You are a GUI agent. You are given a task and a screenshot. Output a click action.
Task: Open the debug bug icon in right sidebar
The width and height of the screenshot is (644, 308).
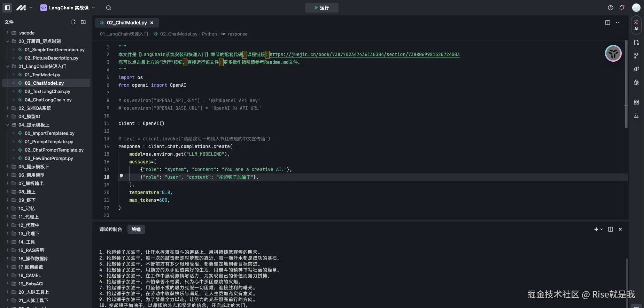636,82
